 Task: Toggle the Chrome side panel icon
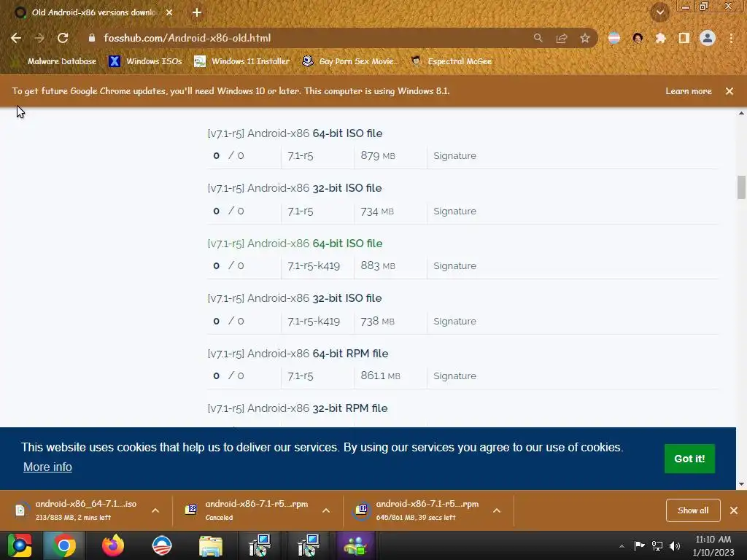coord(684,38)
